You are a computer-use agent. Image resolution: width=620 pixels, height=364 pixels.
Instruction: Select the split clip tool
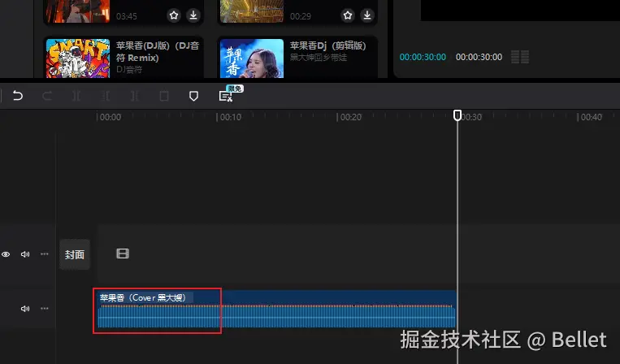click(76, 96)
